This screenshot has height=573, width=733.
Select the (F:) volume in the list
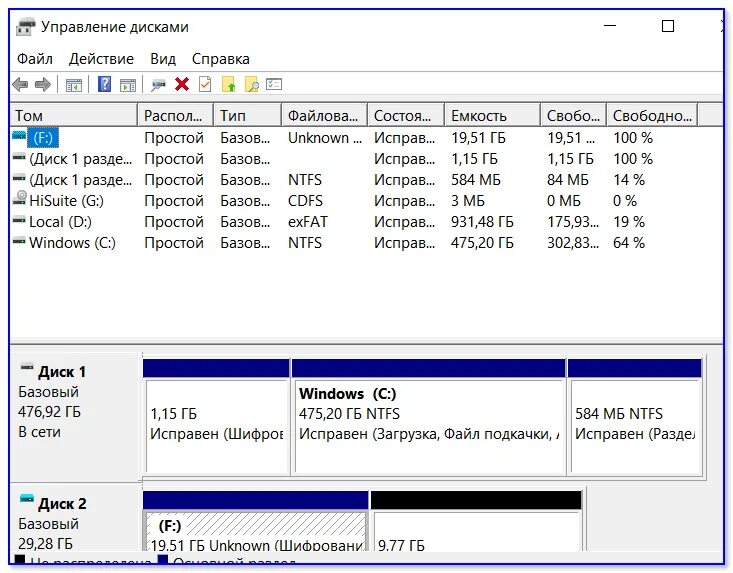pos(43,138)
